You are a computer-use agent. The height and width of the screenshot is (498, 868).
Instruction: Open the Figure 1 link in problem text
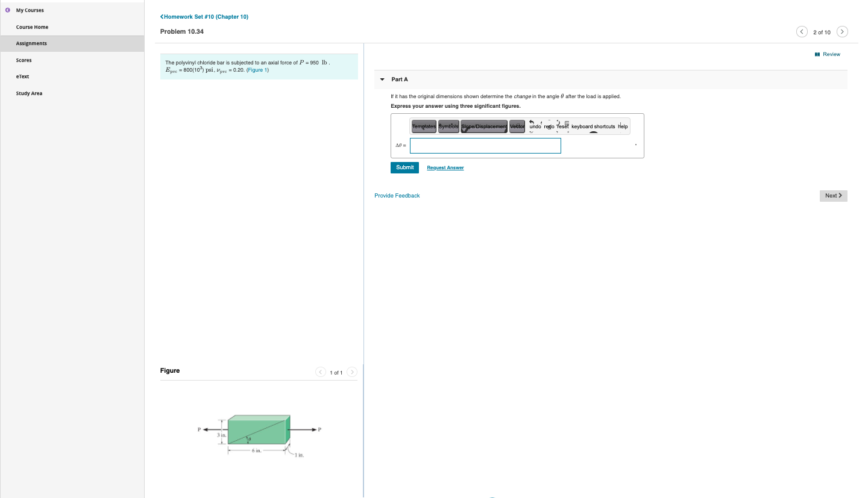point(257,70)
